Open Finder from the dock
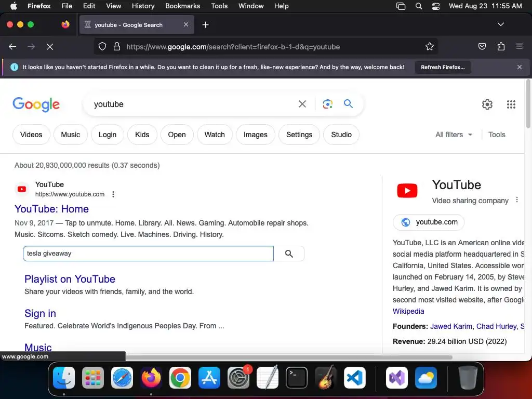This screenshot has width=532, height=399. click(64, 378)
